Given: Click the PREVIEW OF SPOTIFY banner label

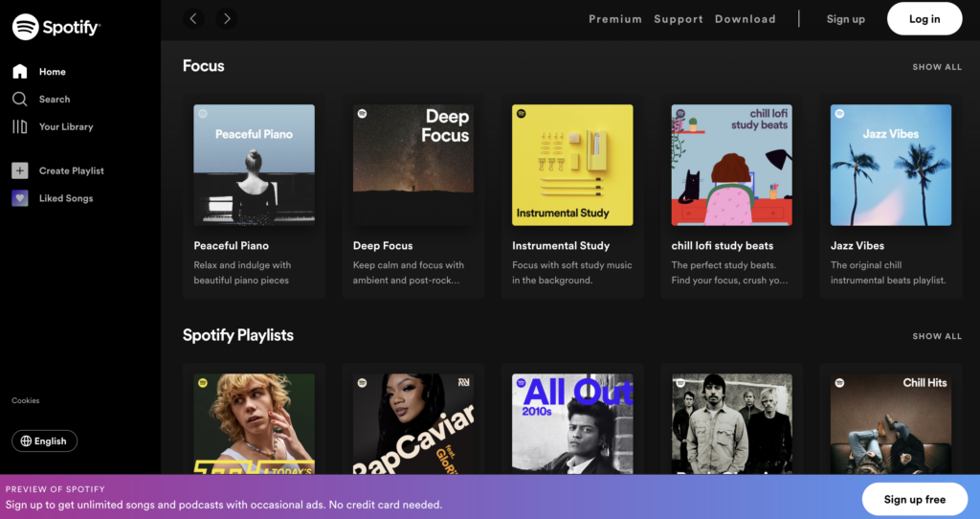Looking at the screenshot, I should tap(55, 489).
